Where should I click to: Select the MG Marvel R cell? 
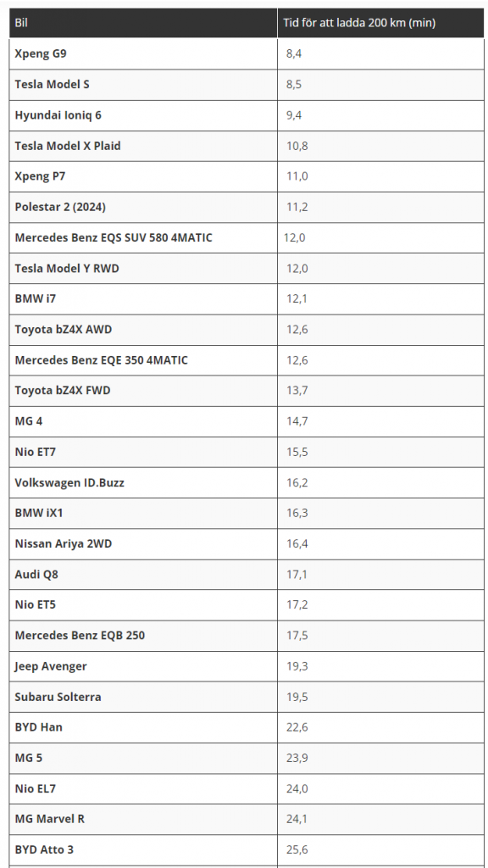pos(143,819)
